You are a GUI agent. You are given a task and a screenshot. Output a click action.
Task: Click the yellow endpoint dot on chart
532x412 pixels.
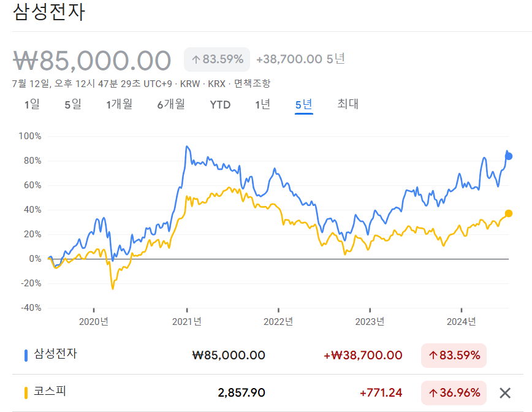point(509,213)
